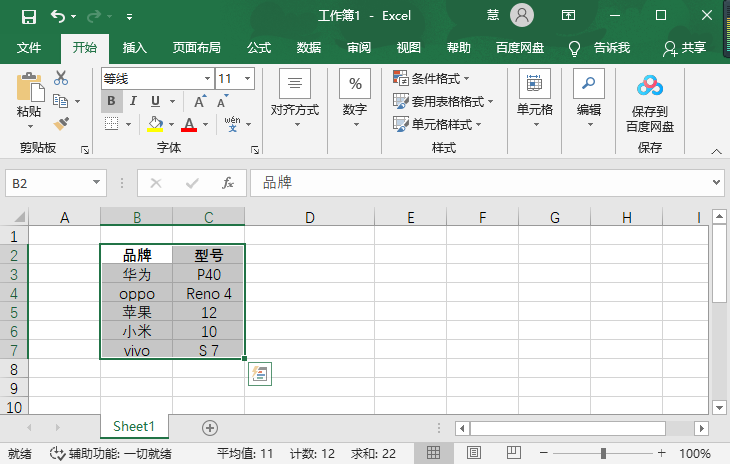Open the 单元格 cells group

click(535, 98)
